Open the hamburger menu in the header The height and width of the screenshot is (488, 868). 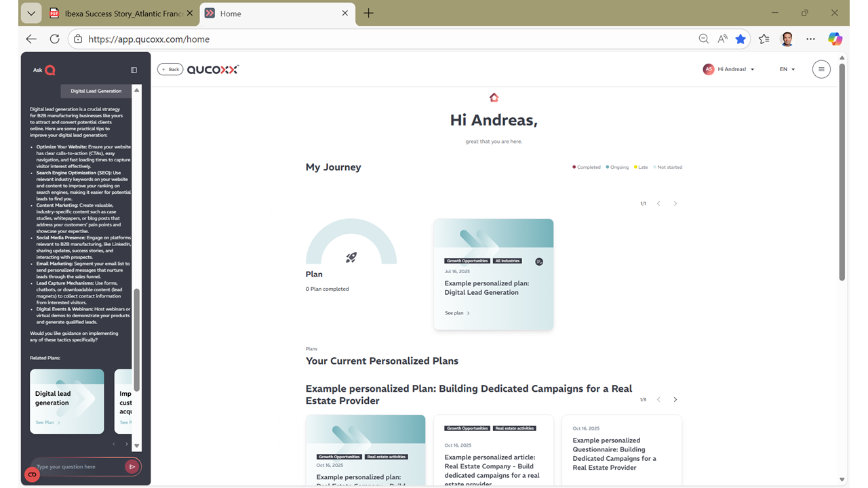click(x=821, y=69)
